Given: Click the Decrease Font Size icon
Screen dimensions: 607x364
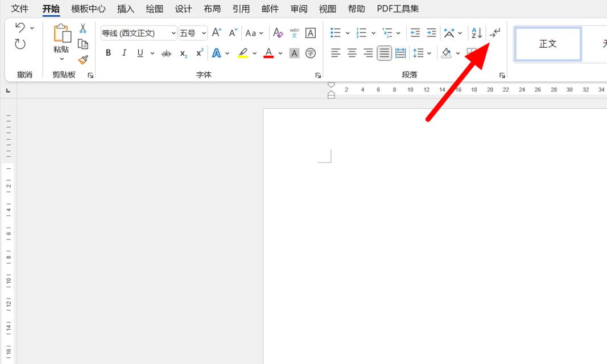Looking at the screenshot, I should point(233,32).
